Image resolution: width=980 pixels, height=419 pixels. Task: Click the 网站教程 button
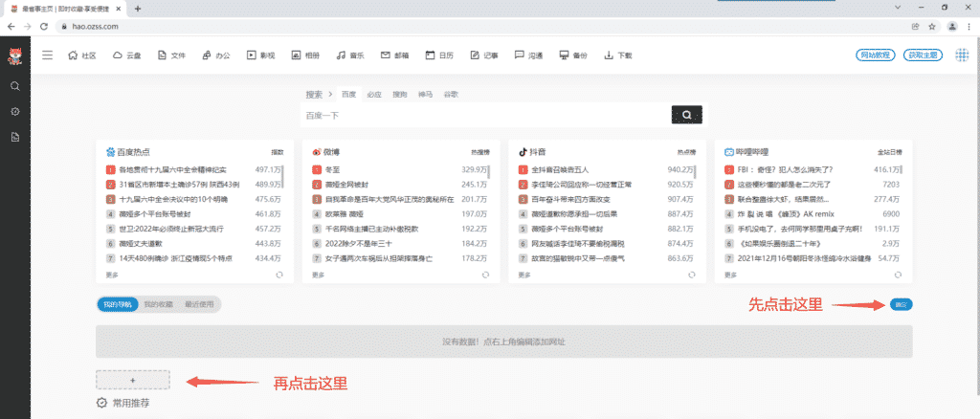pos(876,55)
